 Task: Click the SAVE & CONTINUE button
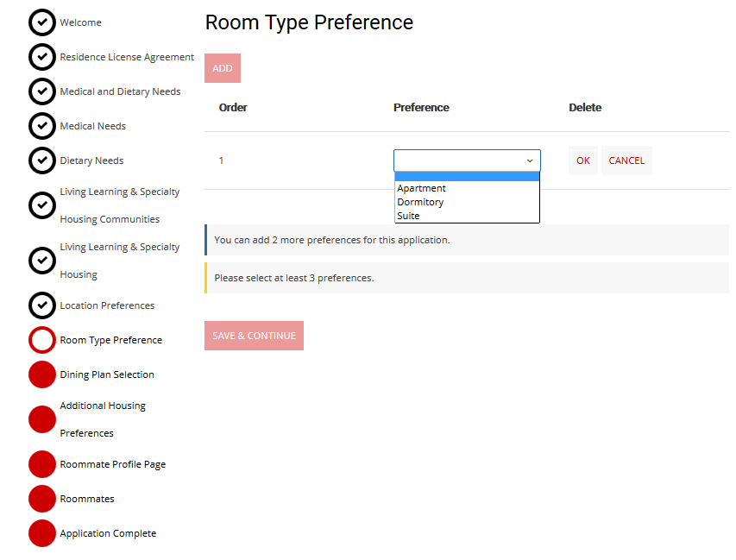point(254,336)
